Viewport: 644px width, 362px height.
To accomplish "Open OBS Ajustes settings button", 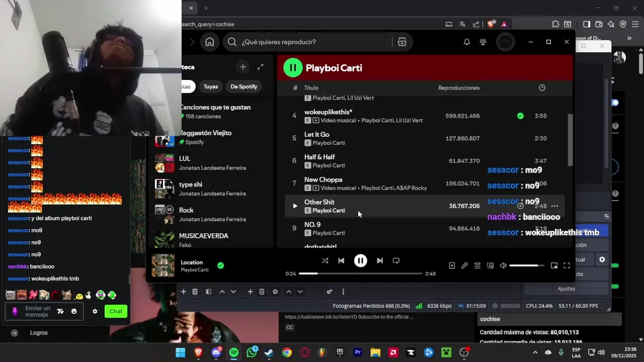I will point(566,289).
